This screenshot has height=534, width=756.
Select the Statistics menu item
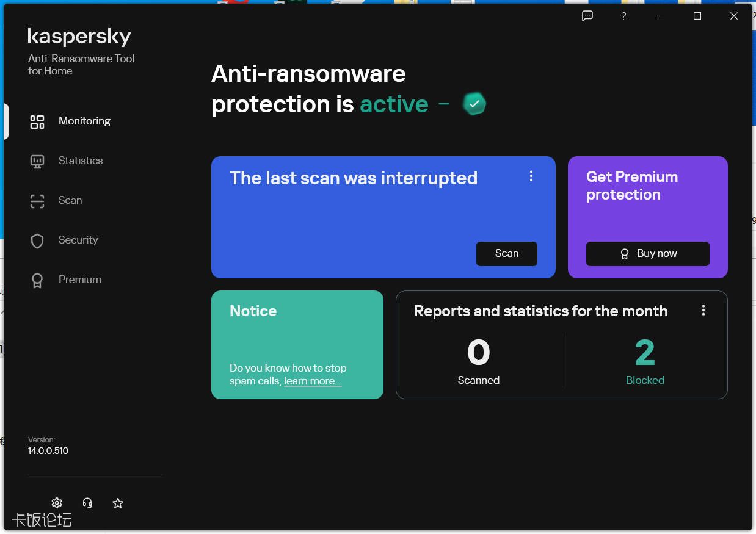pos(81,161)
